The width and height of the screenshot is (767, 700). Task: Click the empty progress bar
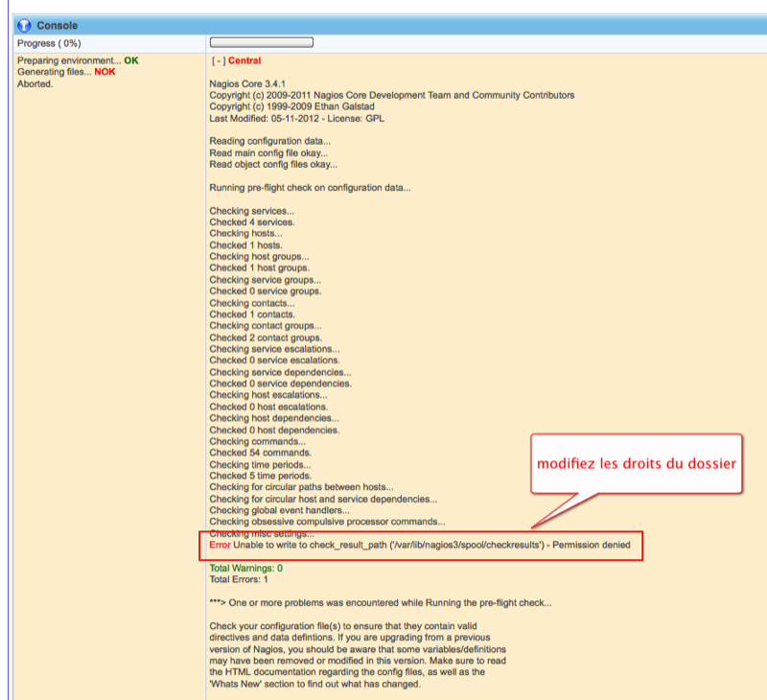click(262, 43)
